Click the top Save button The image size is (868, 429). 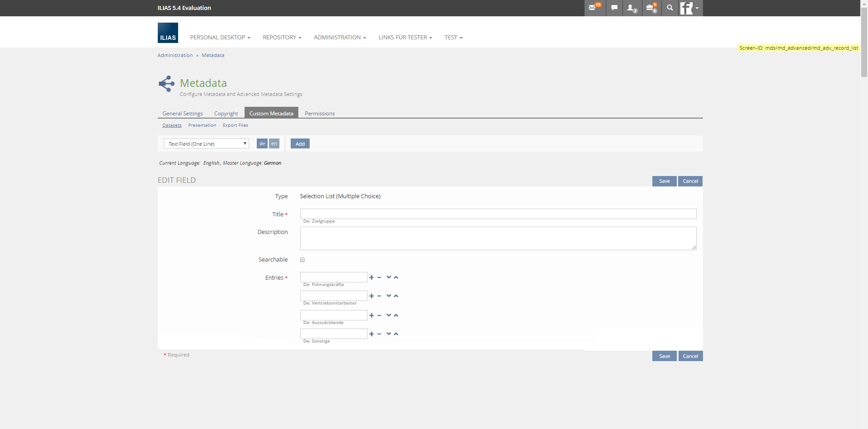664,181
